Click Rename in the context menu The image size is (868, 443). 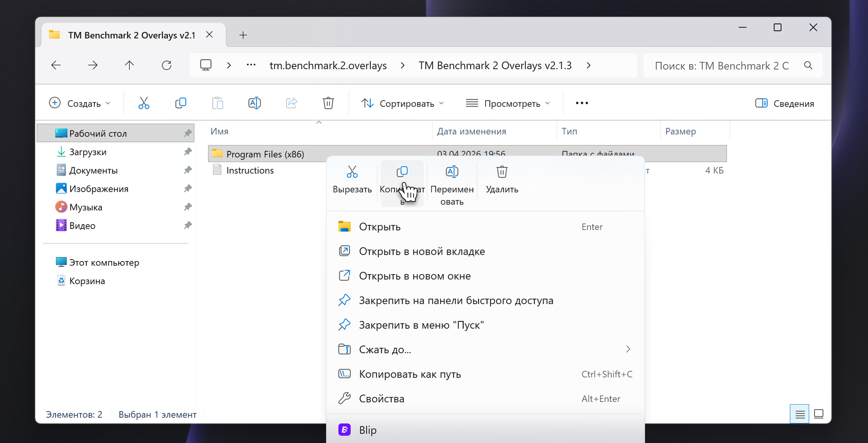(x=452, y=184)
